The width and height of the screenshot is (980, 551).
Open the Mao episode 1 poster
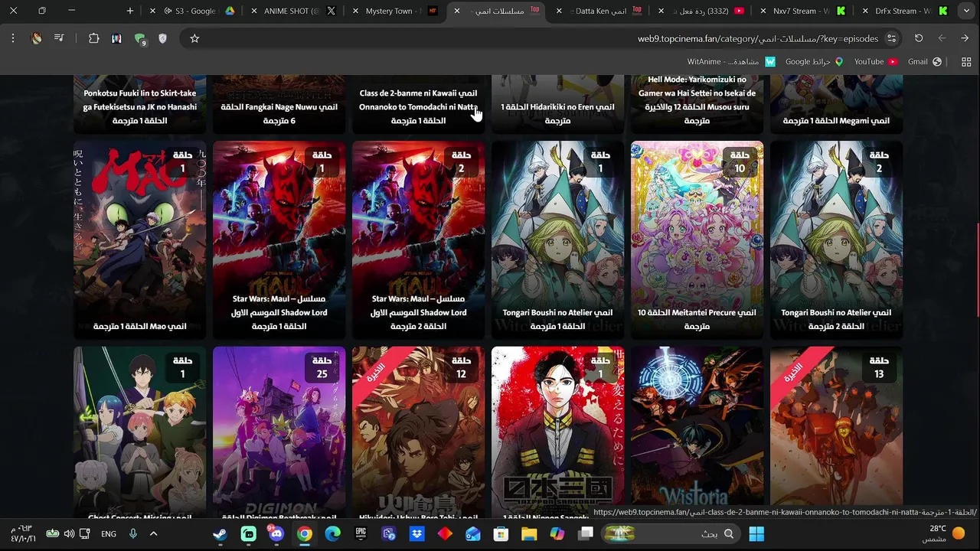pos(139,240)
